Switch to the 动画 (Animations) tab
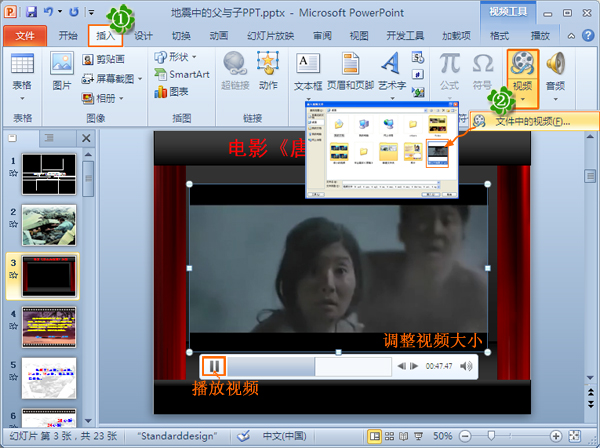Screen dimensions: 600x448 pyautogui.click(x=219, y=36)
